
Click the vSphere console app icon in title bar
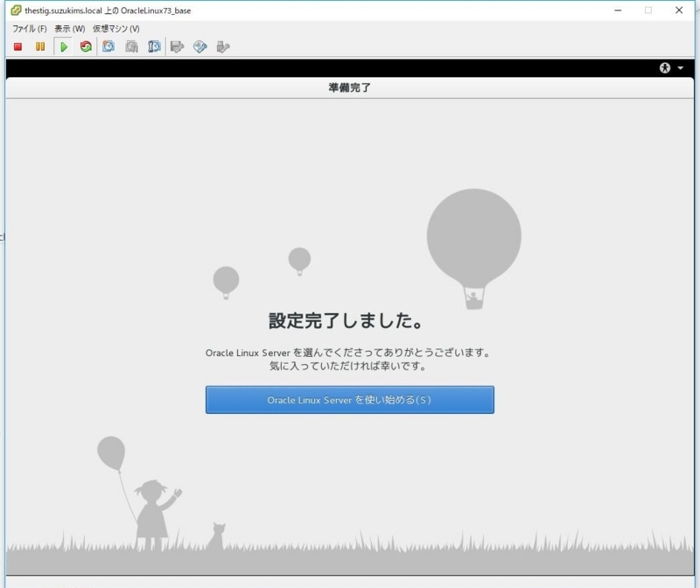[x=16, y=10]
